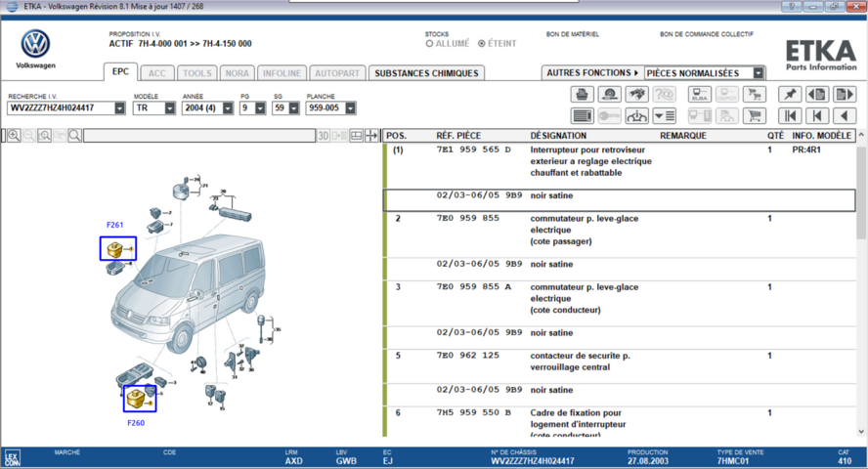Switch to the INFOLINE tab
The height and width of the screenshot is (469, 868).
click(282, 73)
